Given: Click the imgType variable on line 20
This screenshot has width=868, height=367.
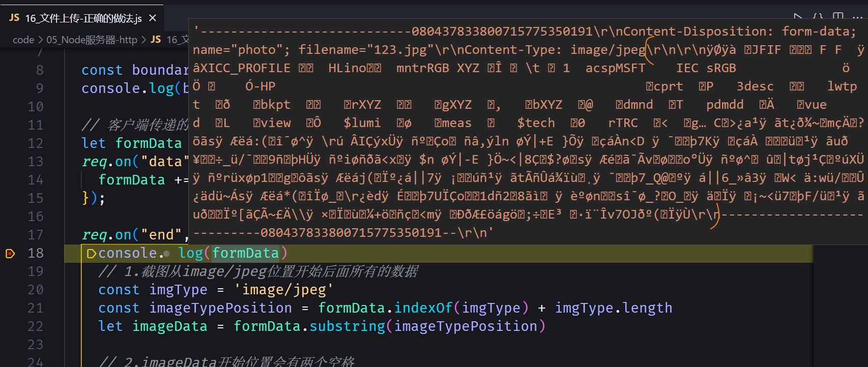Looking at the screenshot, I should (x=178, y=290).
